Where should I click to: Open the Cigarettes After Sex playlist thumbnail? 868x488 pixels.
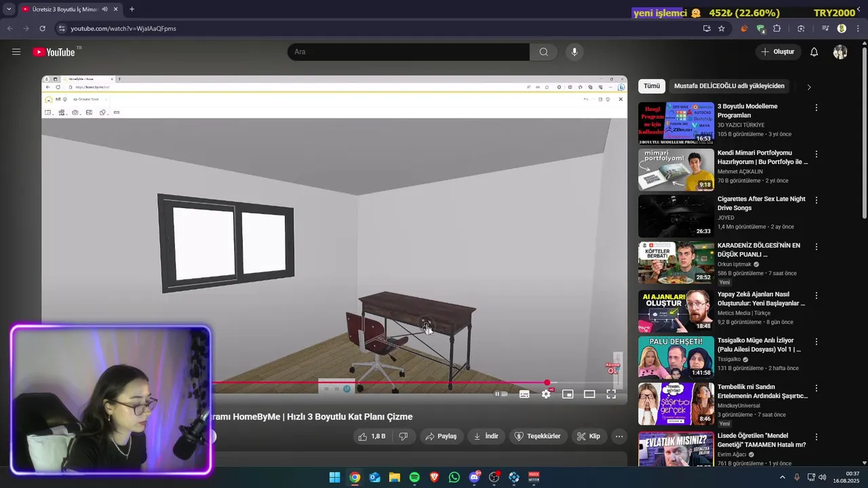(676, 216)
